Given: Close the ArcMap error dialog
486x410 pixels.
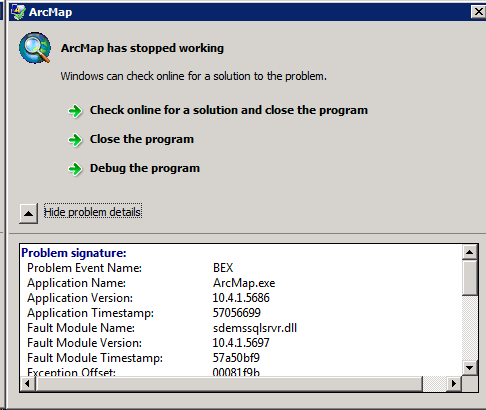Looking at the screenshot, I should click(x=478, y=12).
